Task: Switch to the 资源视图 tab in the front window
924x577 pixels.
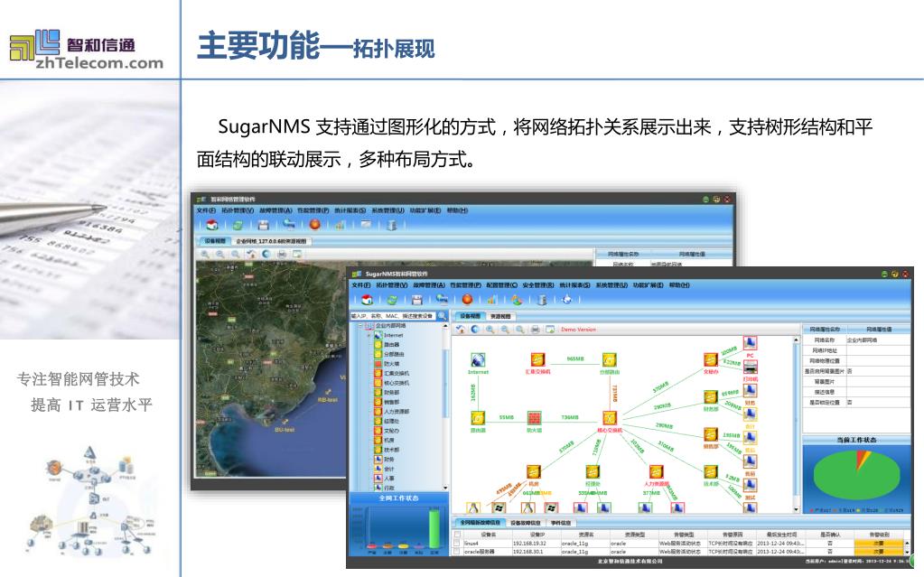Action: (501, 317)
